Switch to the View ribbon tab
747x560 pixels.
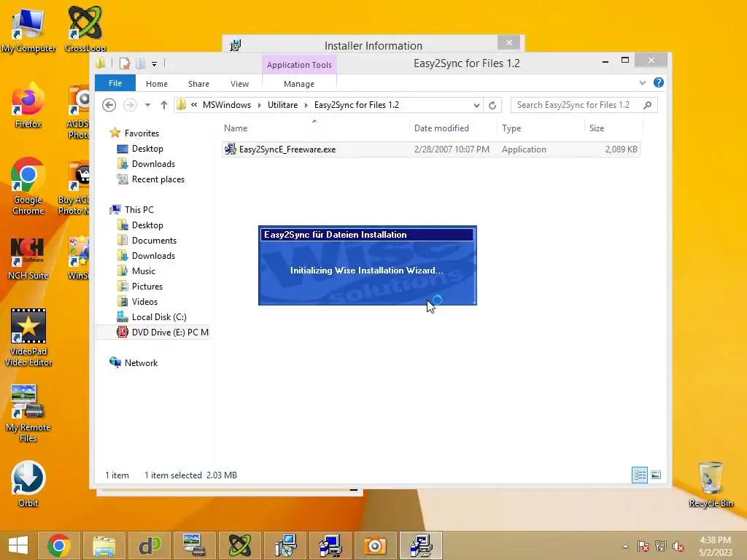click(x=239, y=84)
